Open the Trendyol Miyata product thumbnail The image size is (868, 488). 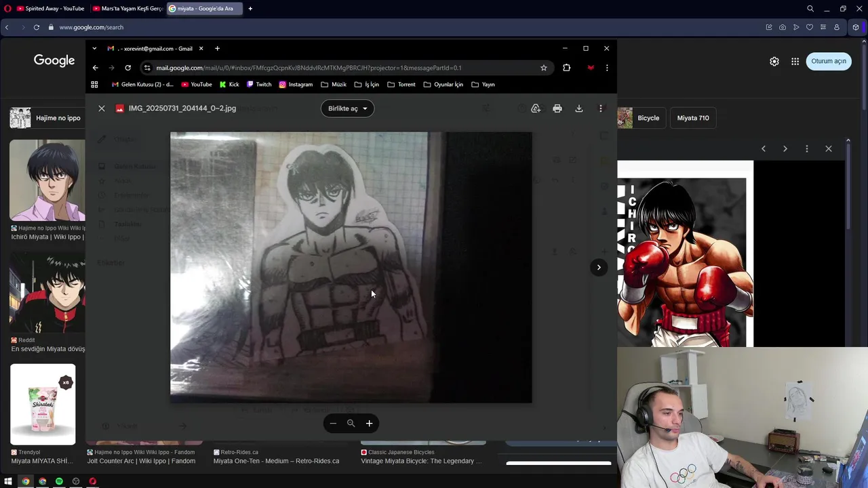coord(43,404)
